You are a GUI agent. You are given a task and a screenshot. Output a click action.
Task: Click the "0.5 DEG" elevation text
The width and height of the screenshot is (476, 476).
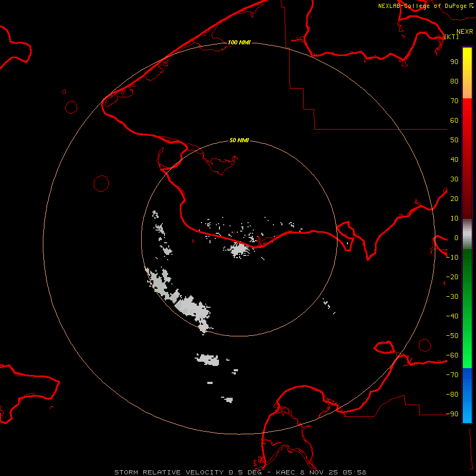coord(245,472)
